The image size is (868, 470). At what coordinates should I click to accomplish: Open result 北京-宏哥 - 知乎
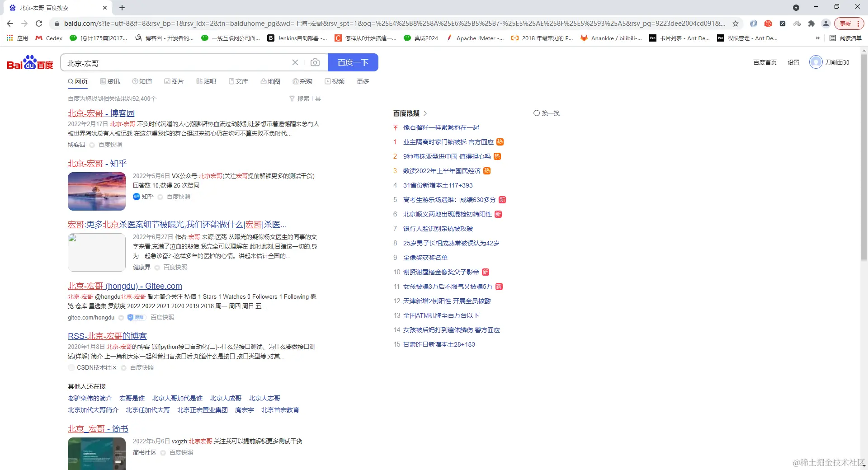coord(97,163)
